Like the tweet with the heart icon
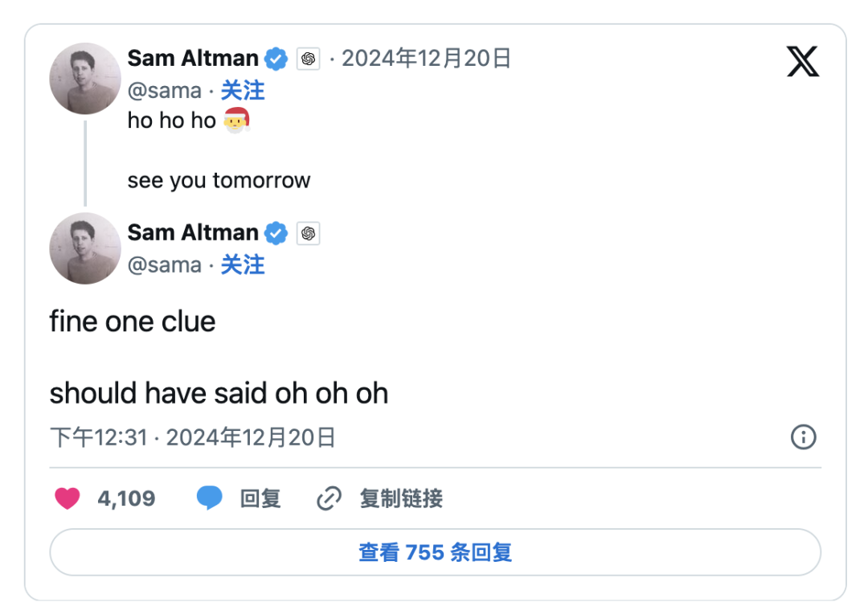The height and width of the screenshot is (615, 868). coord(68,498)
